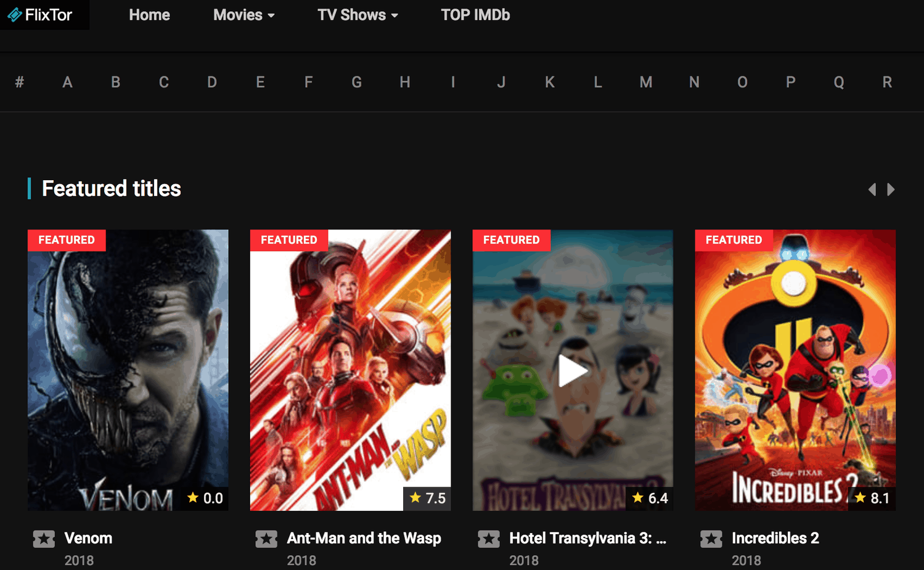Filter titles starting with J
The height and width of the screenshot is (570, 924).
tap(501, 82)
